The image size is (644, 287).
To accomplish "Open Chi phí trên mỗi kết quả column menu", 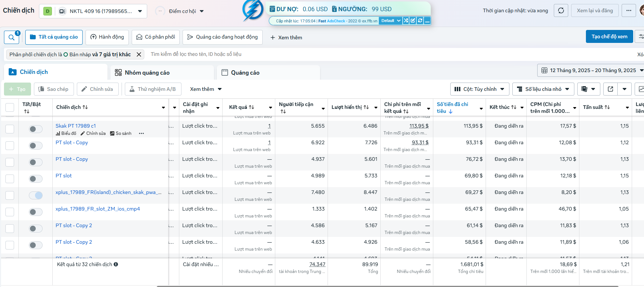I will point(429,109).
